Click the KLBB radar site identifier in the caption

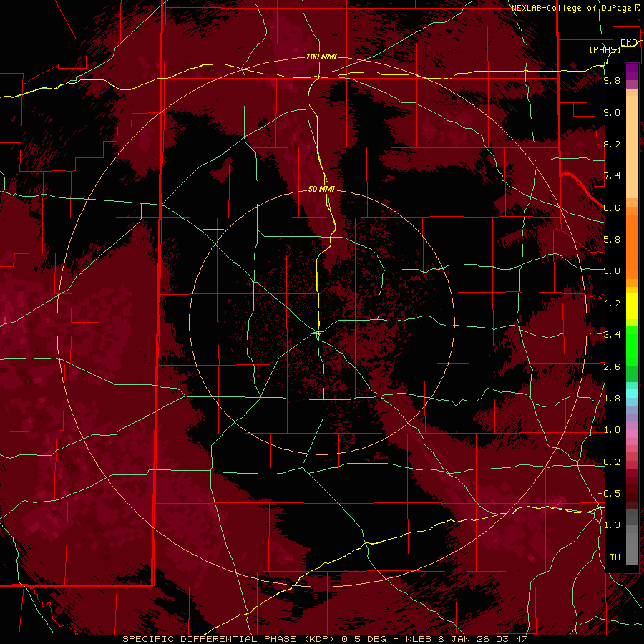[419, 639]
